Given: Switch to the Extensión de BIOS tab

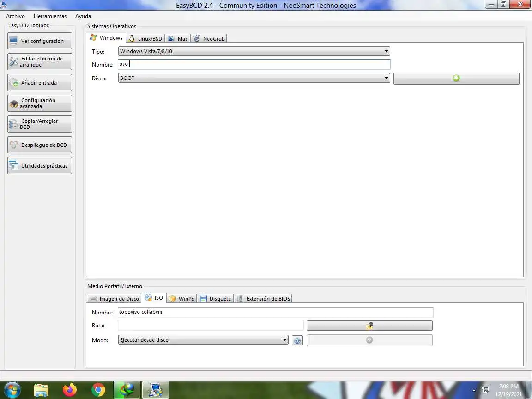Looking at the screenshot, I should pyautogui.click(x=263, y=299).
